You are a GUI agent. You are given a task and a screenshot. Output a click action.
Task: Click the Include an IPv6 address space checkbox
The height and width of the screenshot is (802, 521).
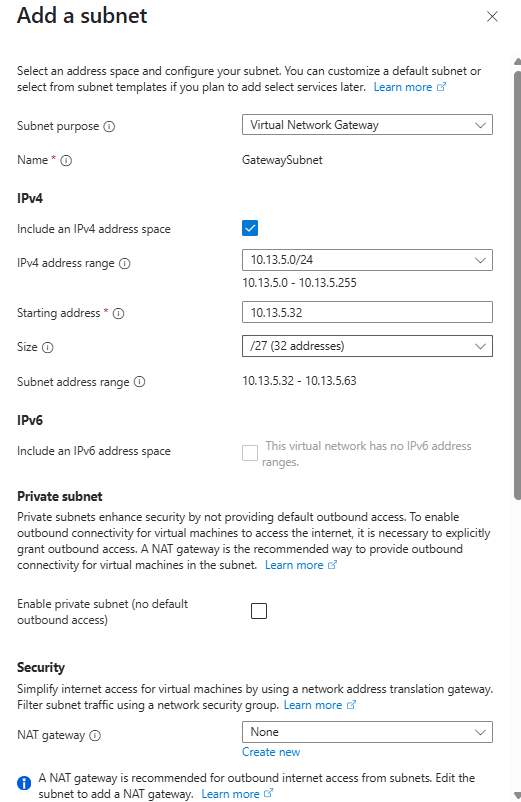(250, 453)
